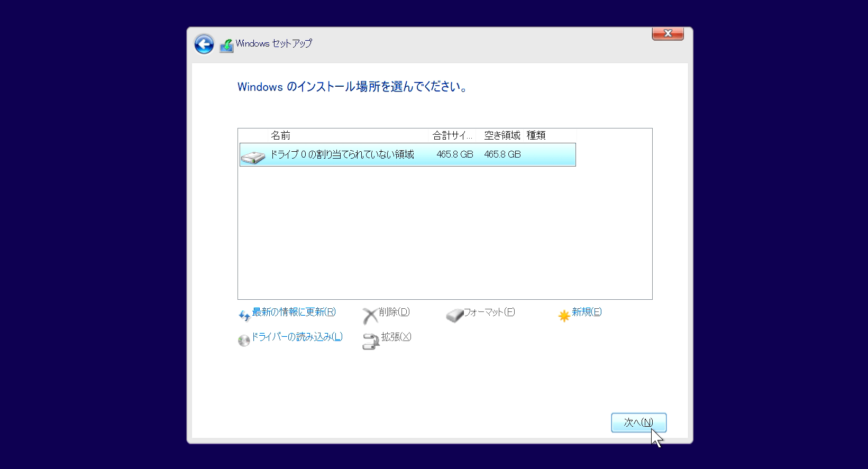The height and width of the screenshot is (469, 868).
Task: Click the blue back arrow button
Action: 204,44
